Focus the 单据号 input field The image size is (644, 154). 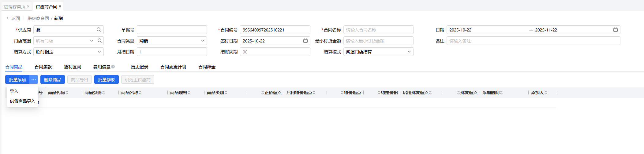pyautogui.click(x=172, y=30)
